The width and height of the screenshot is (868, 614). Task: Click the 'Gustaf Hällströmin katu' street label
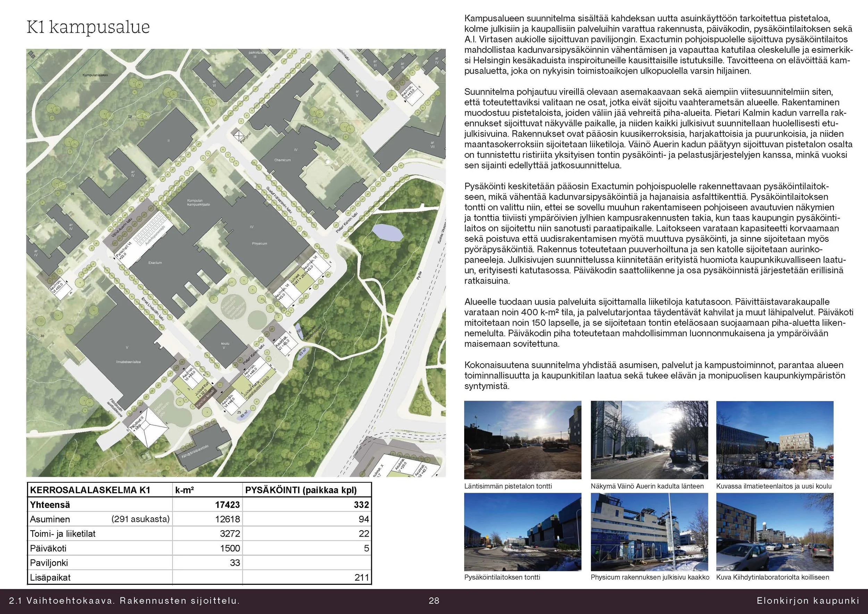(279, 200)
